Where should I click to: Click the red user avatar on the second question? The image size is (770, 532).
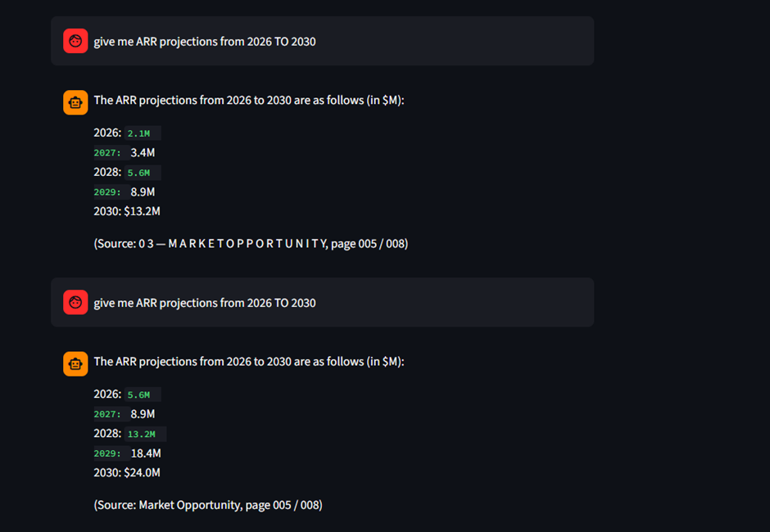click(x=75, y=302)
